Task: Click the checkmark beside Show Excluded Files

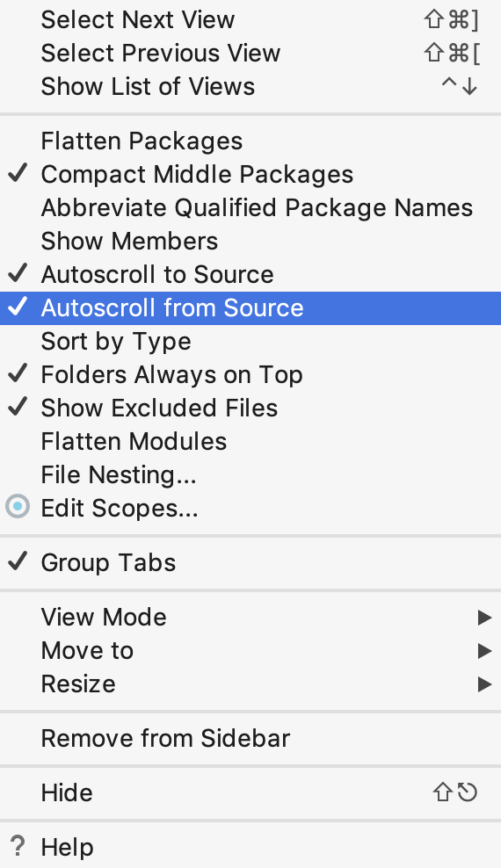Action: (18, 407)
